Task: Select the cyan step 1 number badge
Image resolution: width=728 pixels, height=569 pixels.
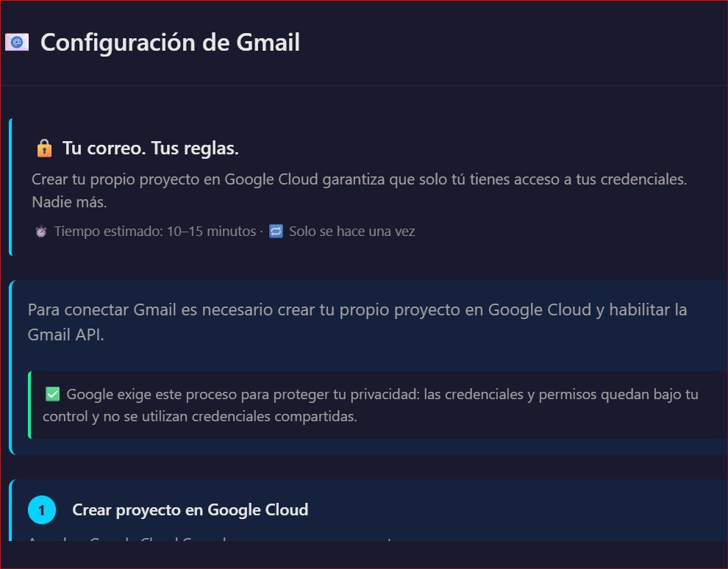Action: [42, 509]
